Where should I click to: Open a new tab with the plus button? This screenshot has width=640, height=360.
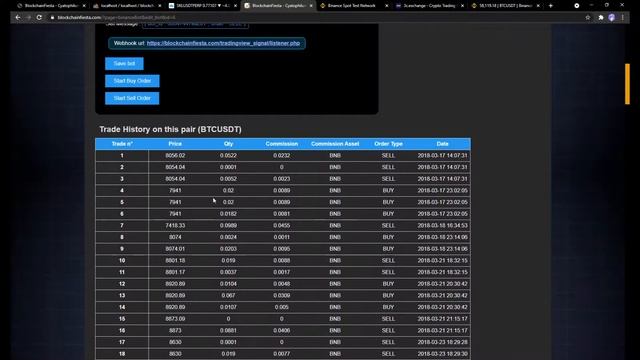(x=551, y=6)
